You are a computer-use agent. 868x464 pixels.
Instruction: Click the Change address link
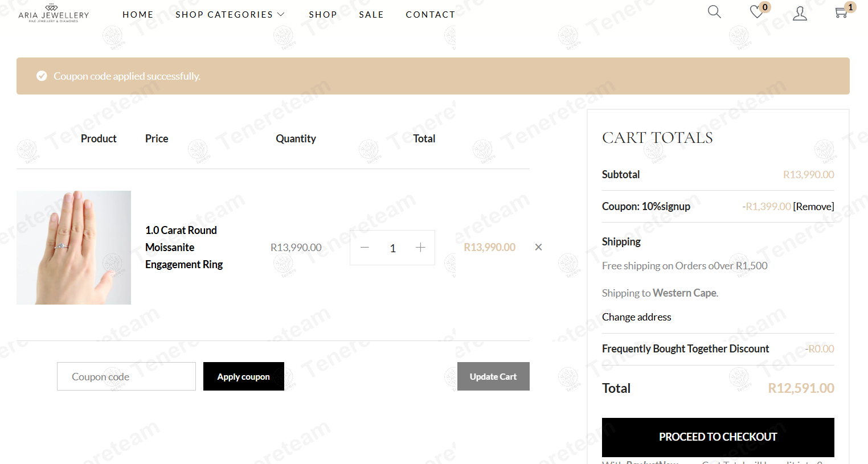pos(637,317)
